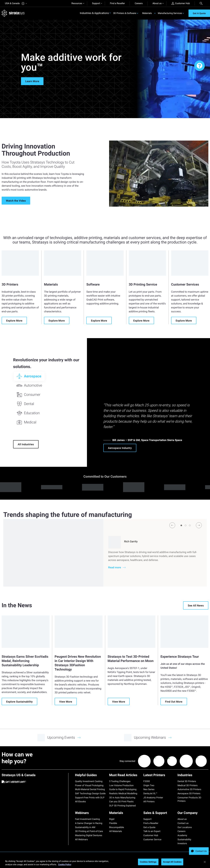The width and height of the screenshot is (210, 868).
Task: Select the third carousel dot indicator
Action: click(x=190, y=525)
